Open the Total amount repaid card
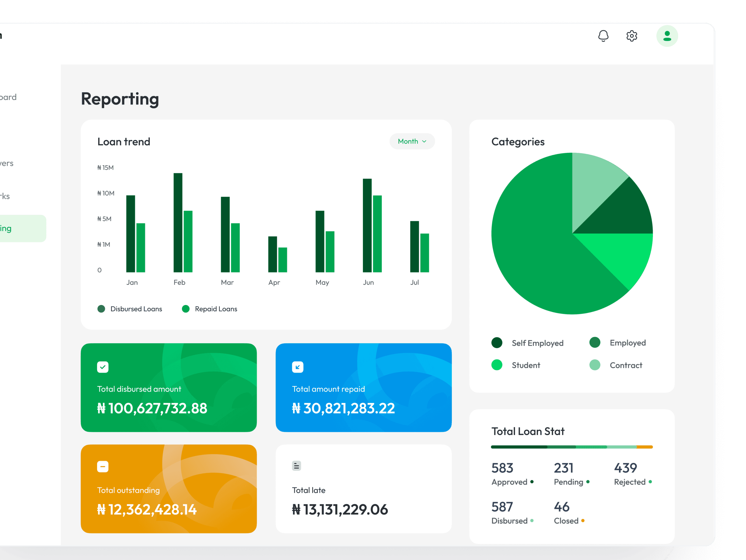 pos(363,387)
